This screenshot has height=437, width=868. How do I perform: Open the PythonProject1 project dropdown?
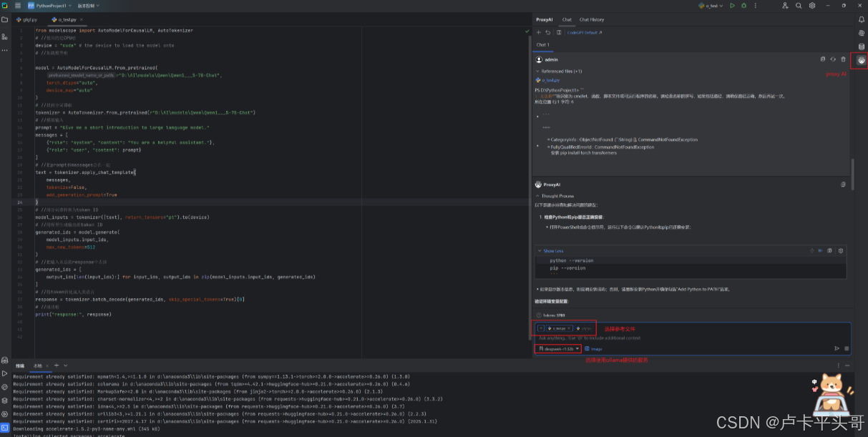[x=50, y=5]
